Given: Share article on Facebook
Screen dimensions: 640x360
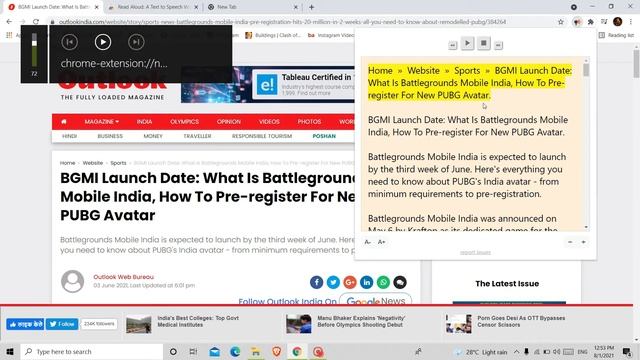Looking at the screenshot, I should (316, 282).
